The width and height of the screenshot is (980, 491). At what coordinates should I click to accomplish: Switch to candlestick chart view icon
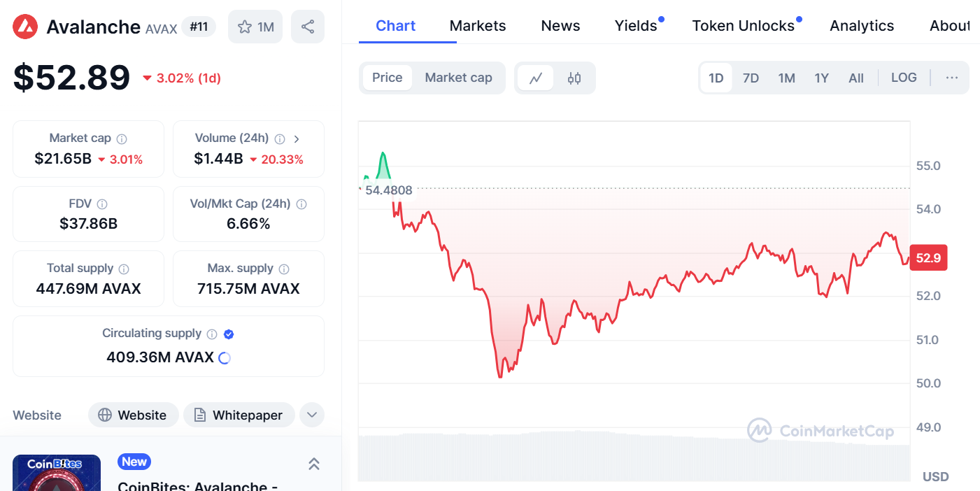(574, 78)
